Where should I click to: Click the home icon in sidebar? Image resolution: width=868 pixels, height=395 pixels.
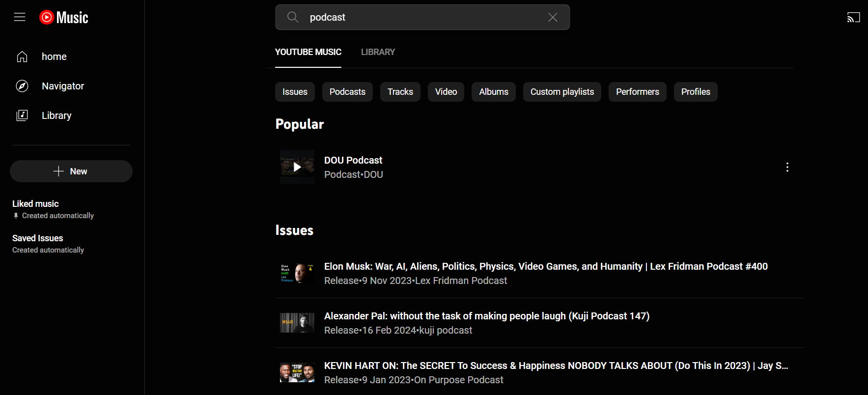tap(22, 56)
